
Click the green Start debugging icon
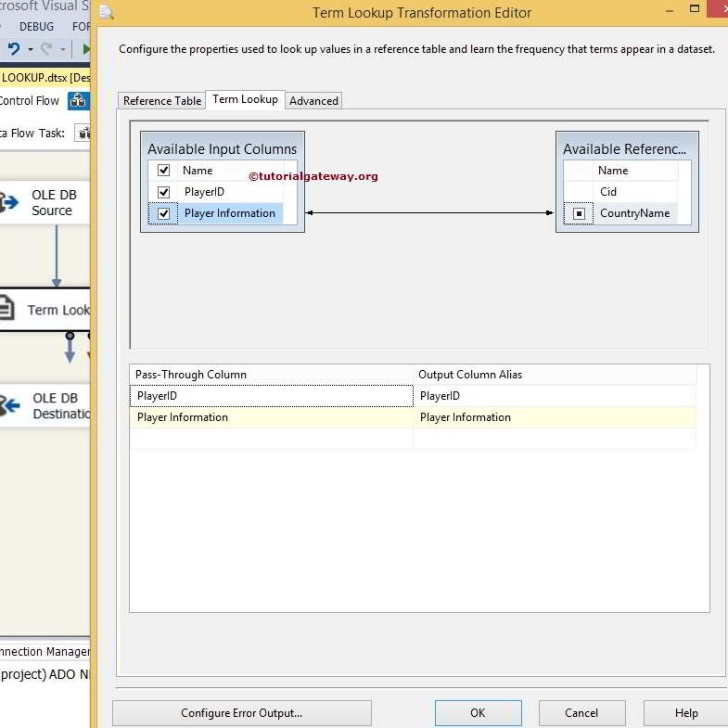point(86,49)
